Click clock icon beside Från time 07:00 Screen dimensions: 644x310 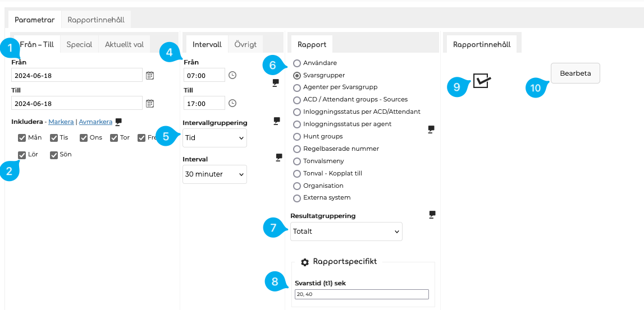tap(232, 75)
